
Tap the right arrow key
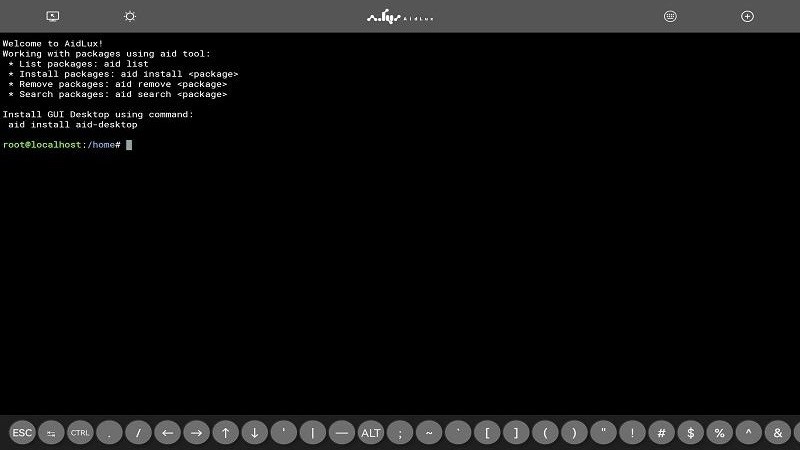[x=196, y=433]
